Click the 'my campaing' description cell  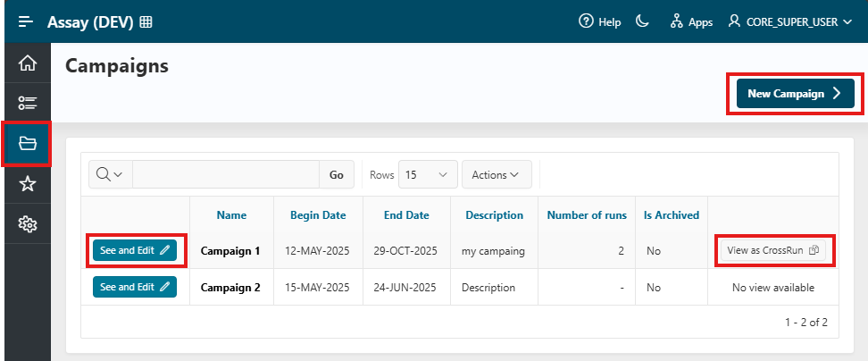(493, 251)
